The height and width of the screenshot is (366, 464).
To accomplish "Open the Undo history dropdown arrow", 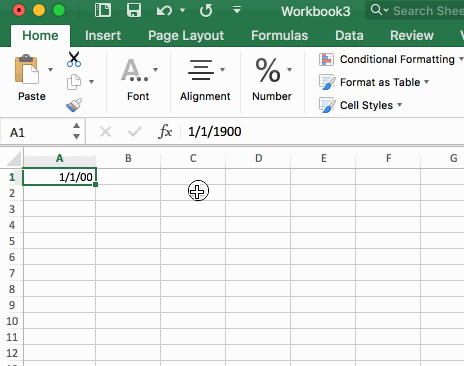I will coord(182,10).
